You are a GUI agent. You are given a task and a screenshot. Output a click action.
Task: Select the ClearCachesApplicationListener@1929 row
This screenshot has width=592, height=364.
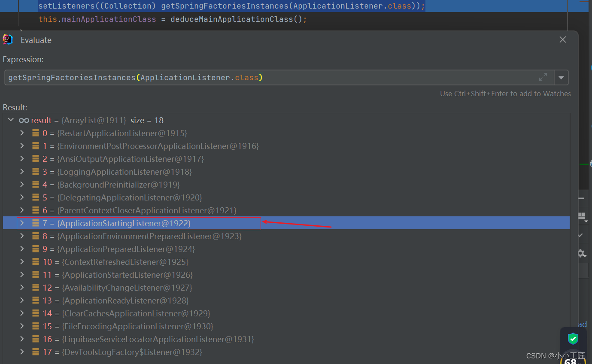pos(286,313)
